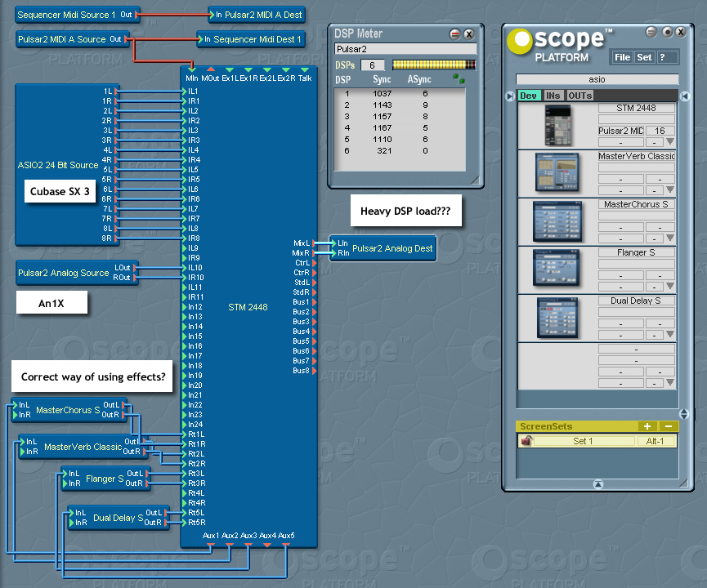Open the ? help menu

pos(662,57)
